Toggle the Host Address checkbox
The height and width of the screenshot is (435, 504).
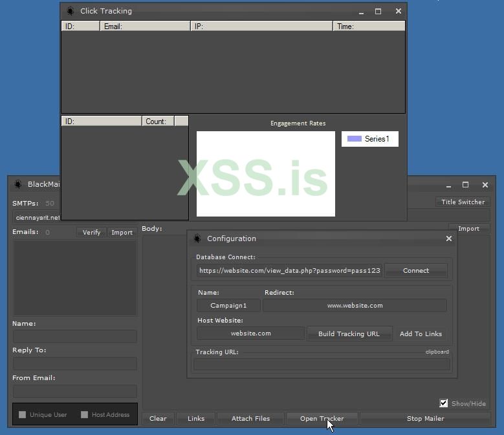point(84,414)
